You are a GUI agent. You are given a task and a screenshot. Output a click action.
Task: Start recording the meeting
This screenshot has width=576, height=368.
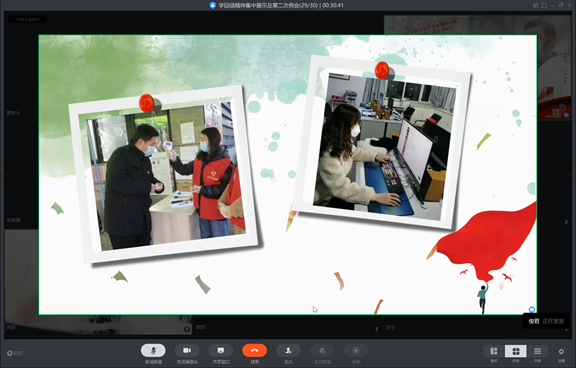[x=356, y=350]
